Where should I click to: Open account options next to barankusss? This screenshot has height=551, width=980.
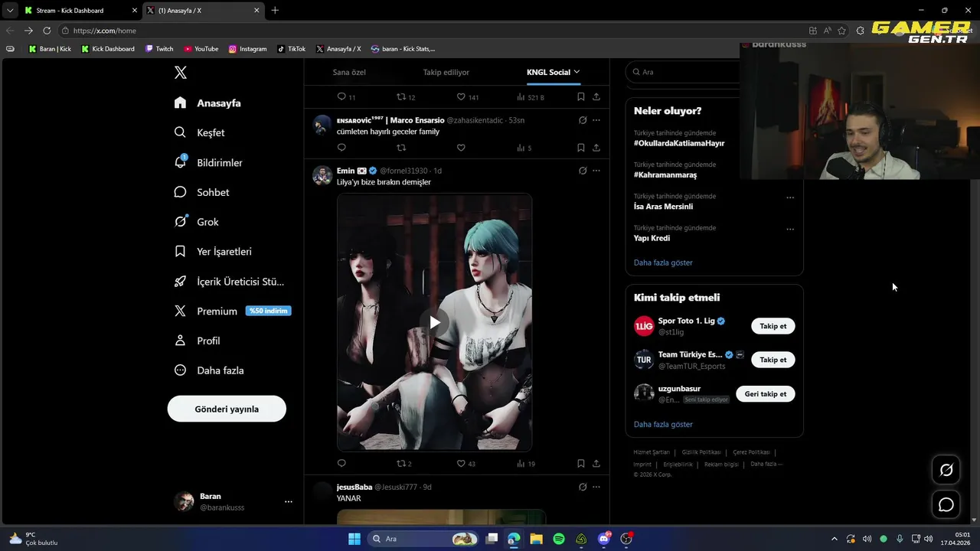(x=289, y=502)
